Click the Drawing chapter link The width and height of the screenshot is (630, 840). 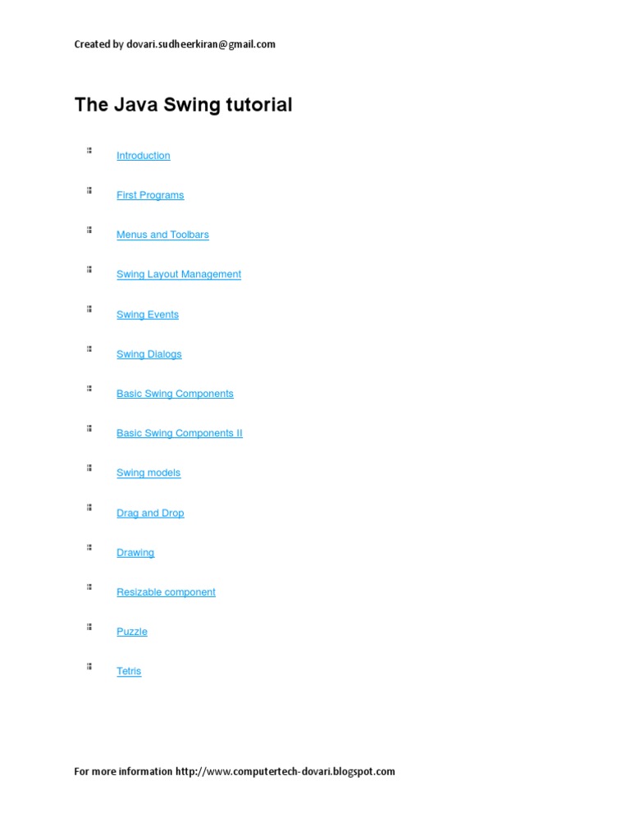pos(135,553)
